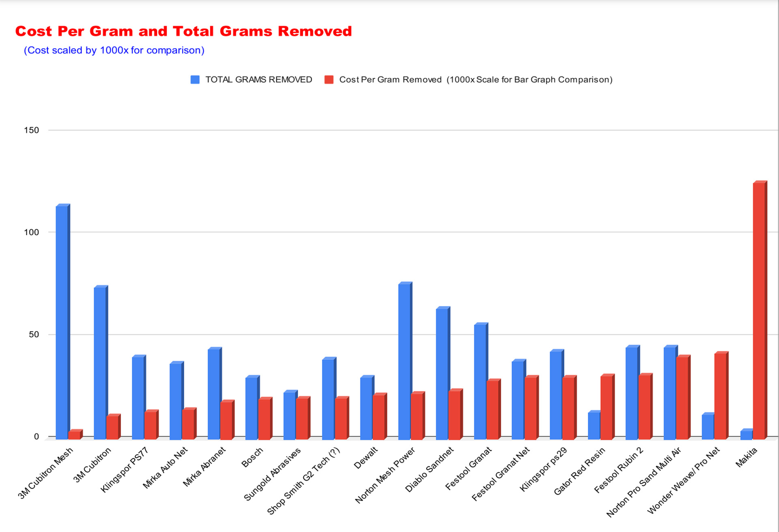This screenshot has width=779, height=532.
Task: Select the blue bar for Dewalt
Action: 368,408
